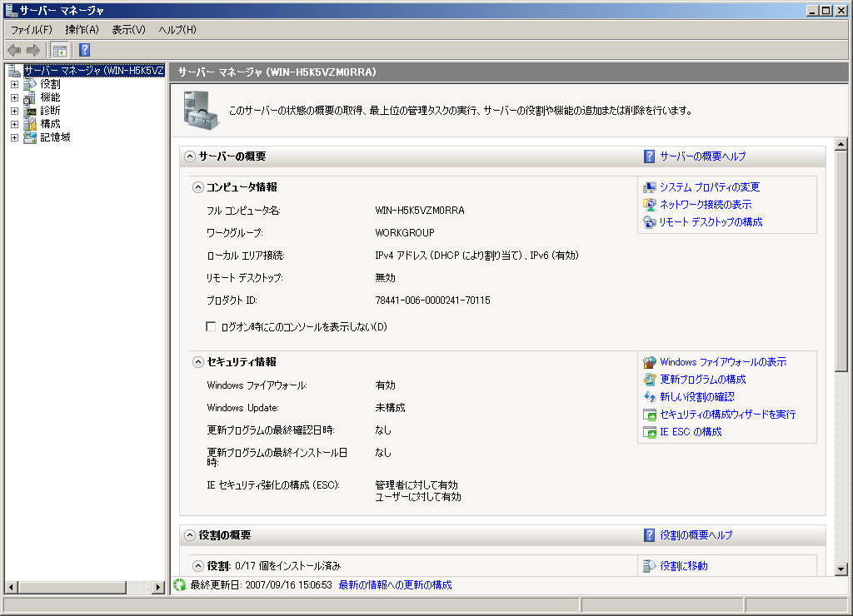Open the ファイル(F) menu
The image size is (853, 616).
pos(31,30)
